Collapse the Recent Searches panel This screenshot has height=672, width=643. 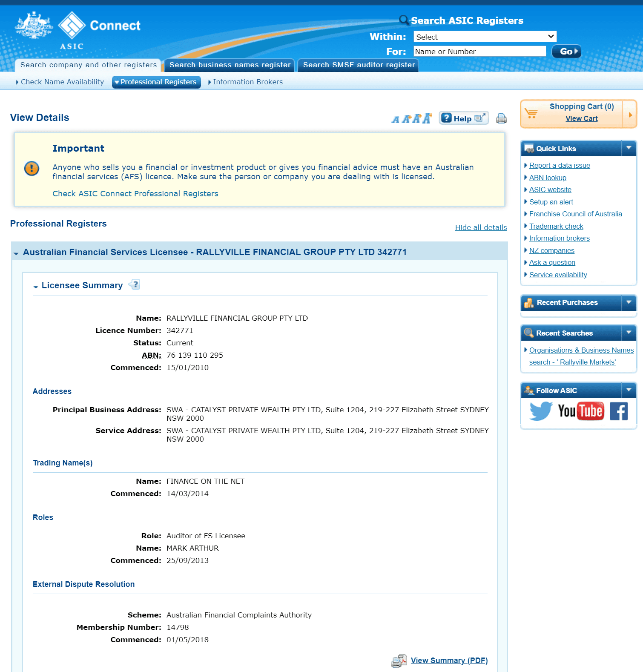629,333
